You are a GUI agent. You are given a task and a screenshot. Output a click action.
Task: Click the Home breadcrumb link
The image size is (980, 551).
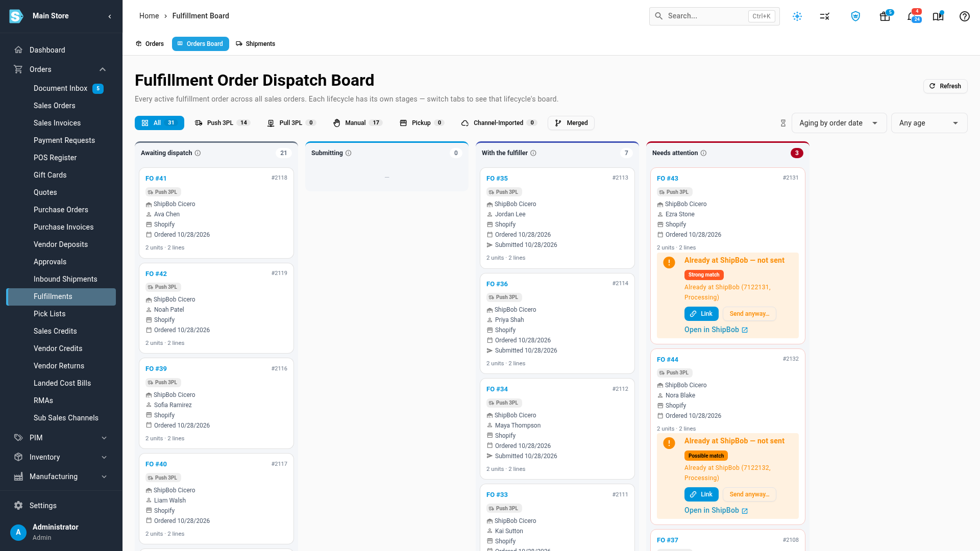(x=149, y=16)
